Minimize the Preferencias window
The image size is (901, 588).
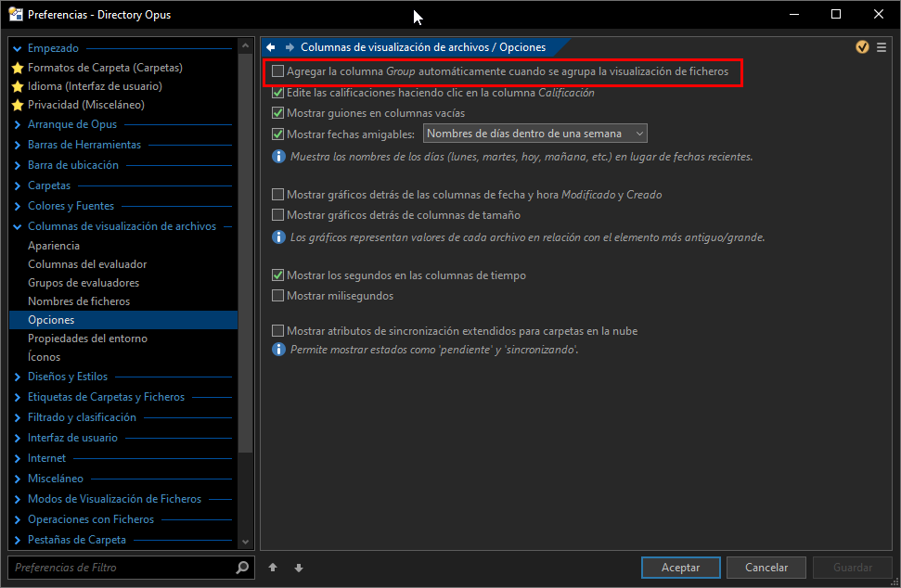(x=794, y=14)
